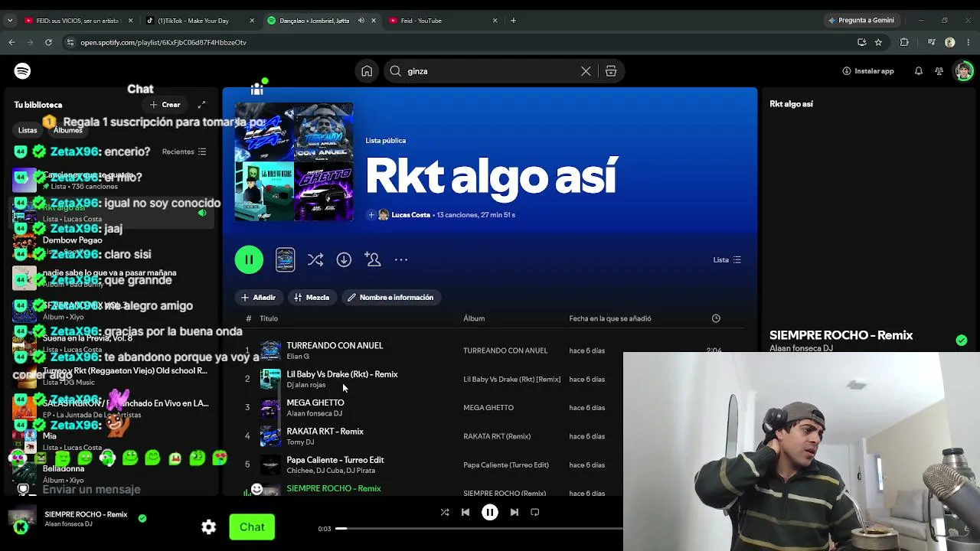Click the Pregunta a Gemini button
Viewport: 980px width, 551px height.
(861, 21)
